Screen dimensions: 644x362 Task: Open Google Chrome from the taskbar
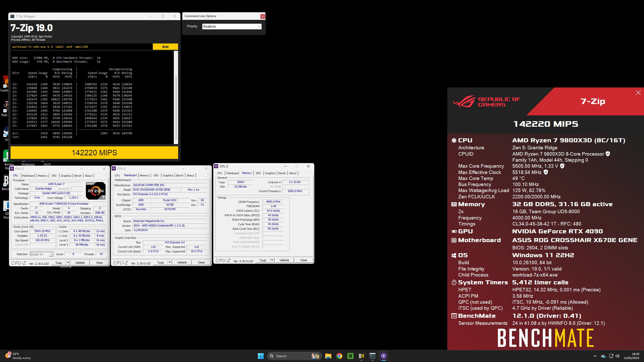(x=339, y=356)
